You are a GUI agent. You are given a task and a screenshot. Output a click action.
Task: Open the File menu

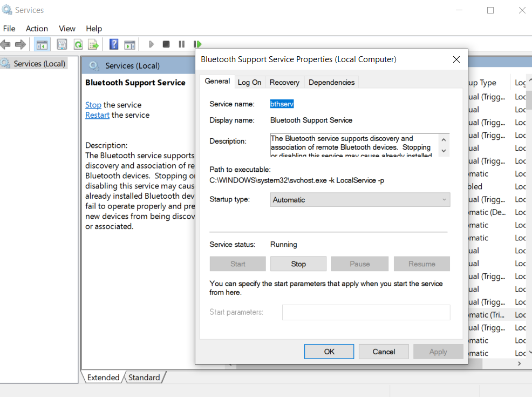tap(9, 29)
